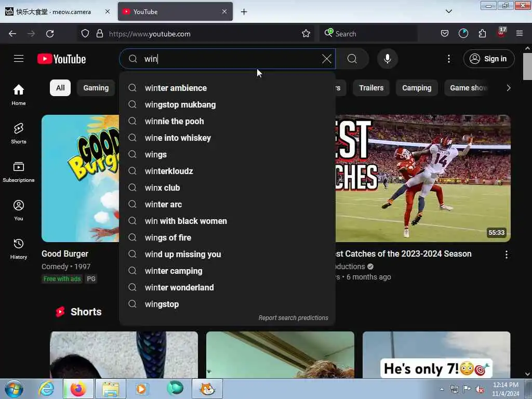This screenshot has width=532, height=399.
Task: Open the YouTube hamburger guide menu
Action: [19, 59]
